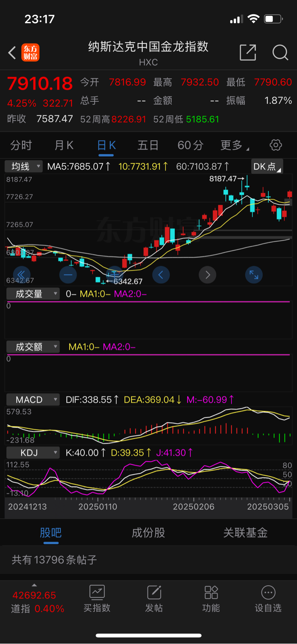Open the search magnifier icon
The height and width of the screenshot is (644, 297).
[x=280, y=52]
